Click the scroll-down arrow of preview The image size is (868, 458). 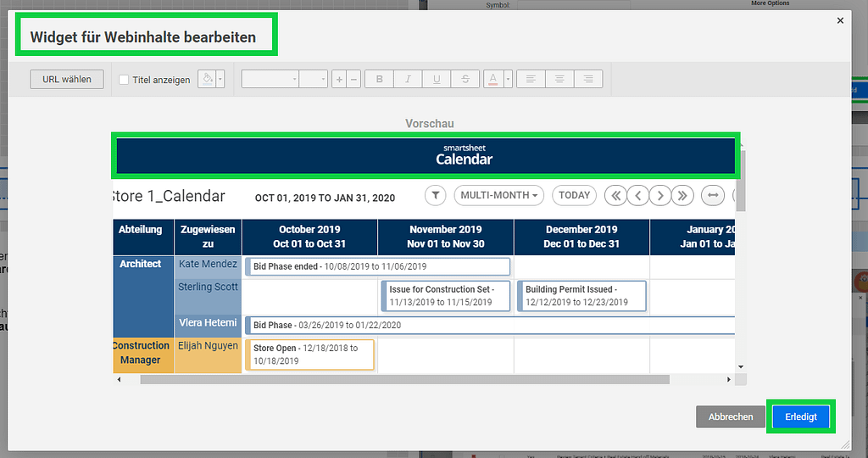coord(741,366)
